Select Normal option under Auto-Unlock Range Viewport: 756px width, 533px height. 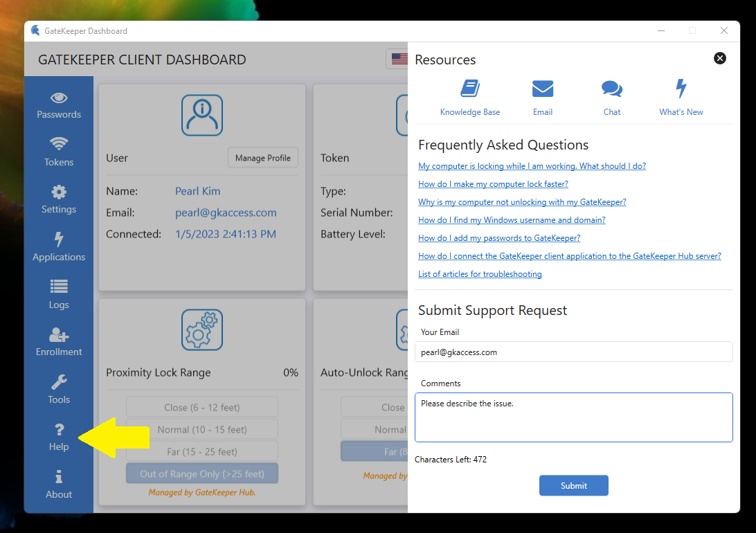point(374,429)
